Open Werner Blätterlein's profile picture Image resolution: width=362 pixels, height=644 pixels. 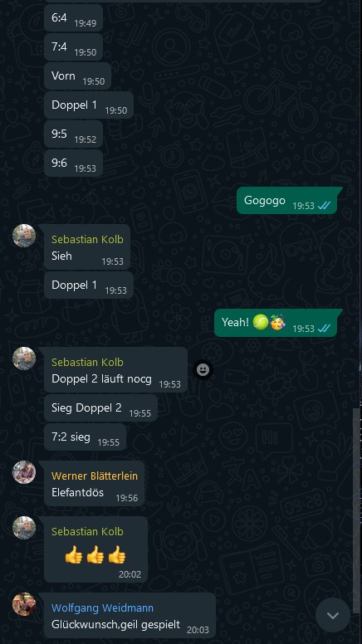point(24,472)
